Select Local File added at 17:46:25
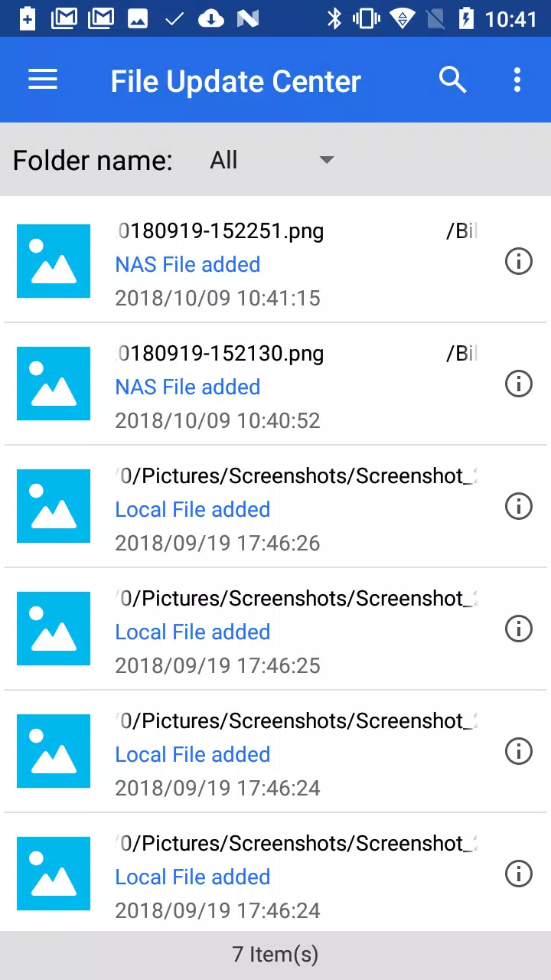Viewport: 551px width, 980px height. 193,632
